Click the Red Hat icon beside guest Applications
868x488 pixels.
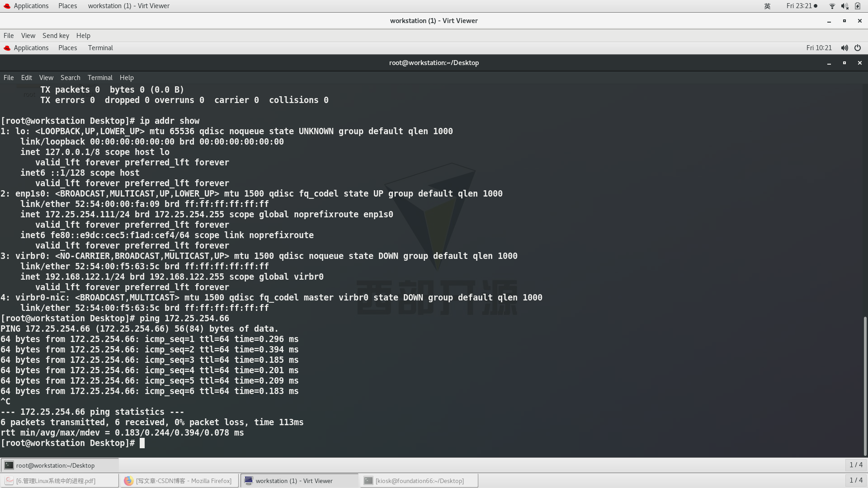click(x=7, y=48)
